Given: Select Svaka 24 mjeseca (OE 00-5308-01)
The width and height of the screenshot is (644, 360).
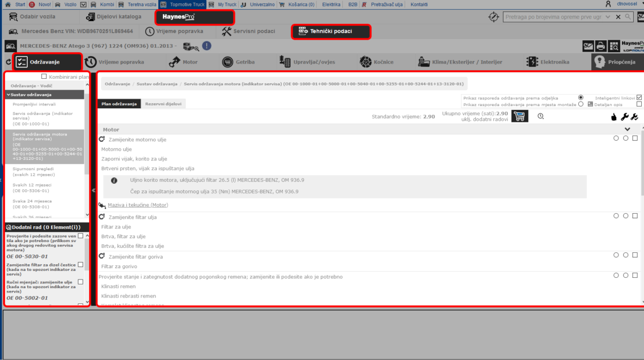Looking at the screenshot, I should click(32, 204).
